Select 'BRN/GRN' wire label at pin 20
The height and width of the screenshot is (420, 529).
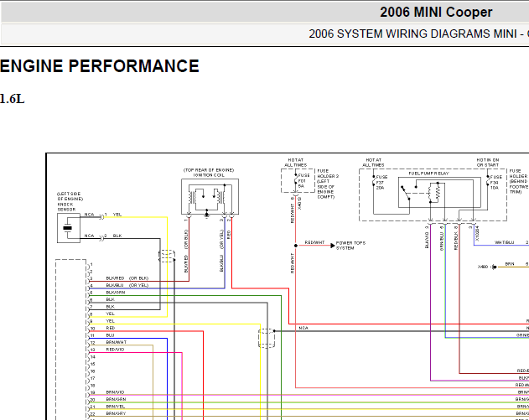tap(116, 399)
